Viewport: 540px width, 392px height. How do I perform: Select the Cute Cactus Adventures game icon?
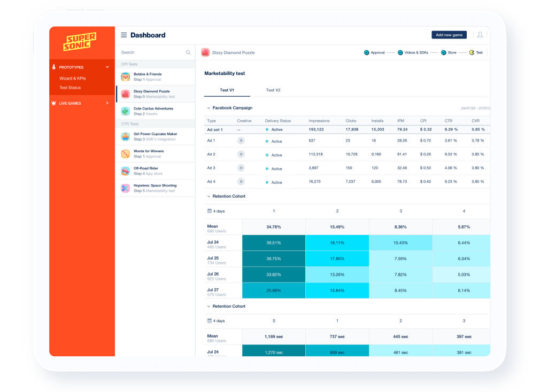point(125,111)
